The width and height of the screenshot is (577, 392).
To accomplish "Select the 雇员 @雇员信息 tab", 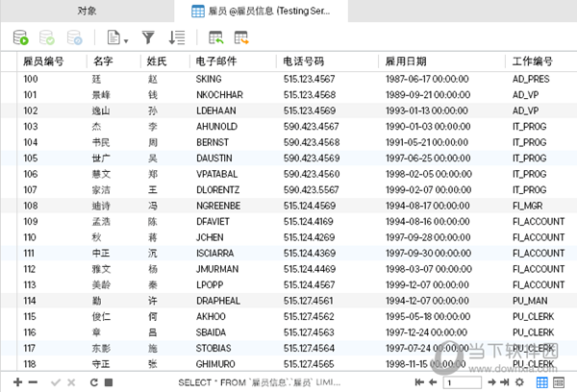I will pyautogui.click(x=261, y=11).
